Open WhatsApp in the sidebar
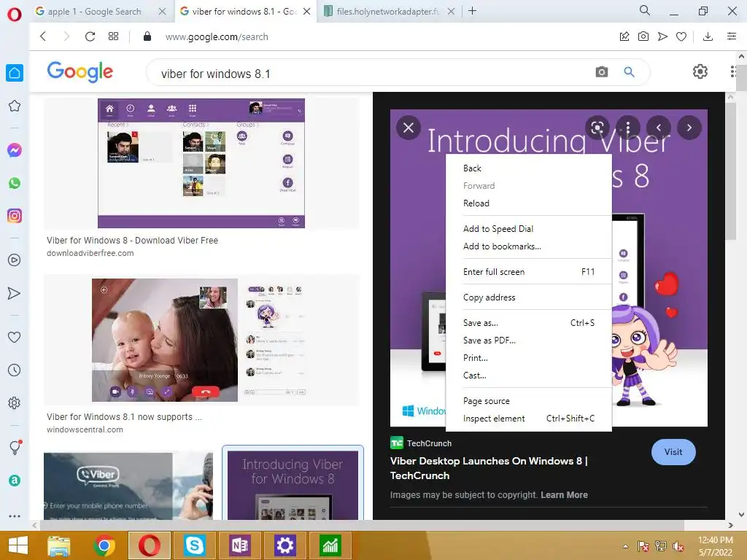 coord(15,183)
